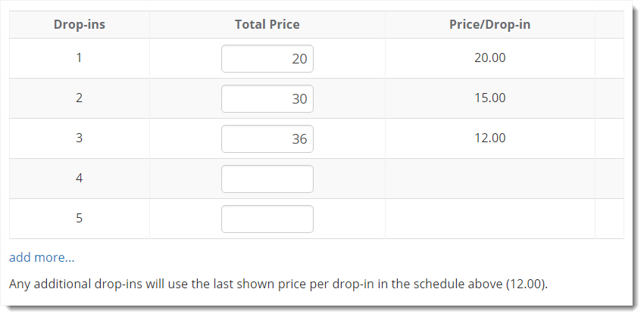Select the Total Price input showing 30
Screen dimensions: 644x317
tap(267, 99)
